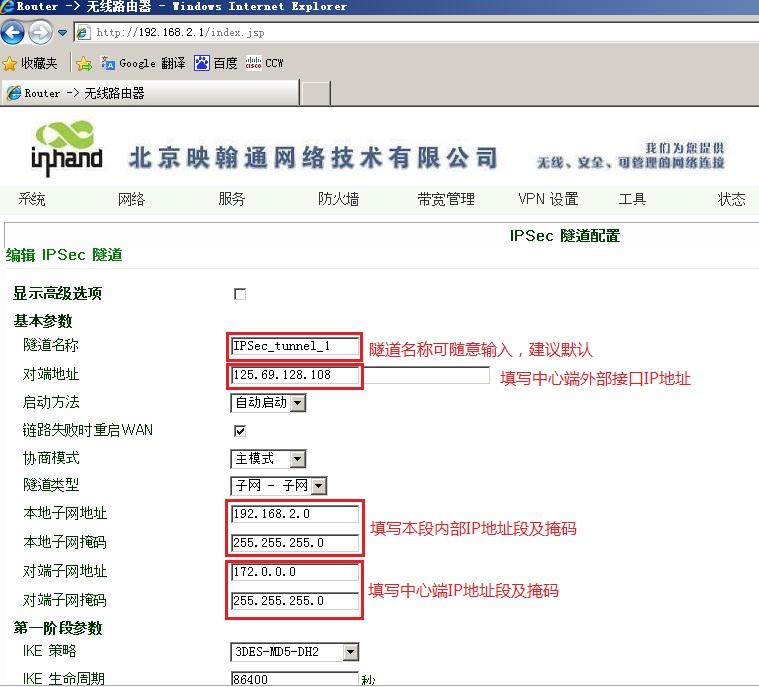Toggle the 显示高级选项 checkbox
This screenshot has width=759, height=687.
(240, 294)
